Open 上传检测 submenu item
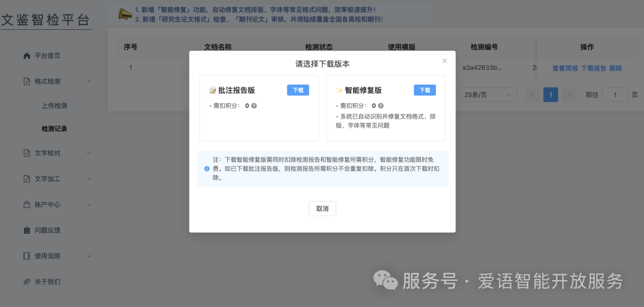The width and height of the screenshot is (644, 307). point(54,106)
